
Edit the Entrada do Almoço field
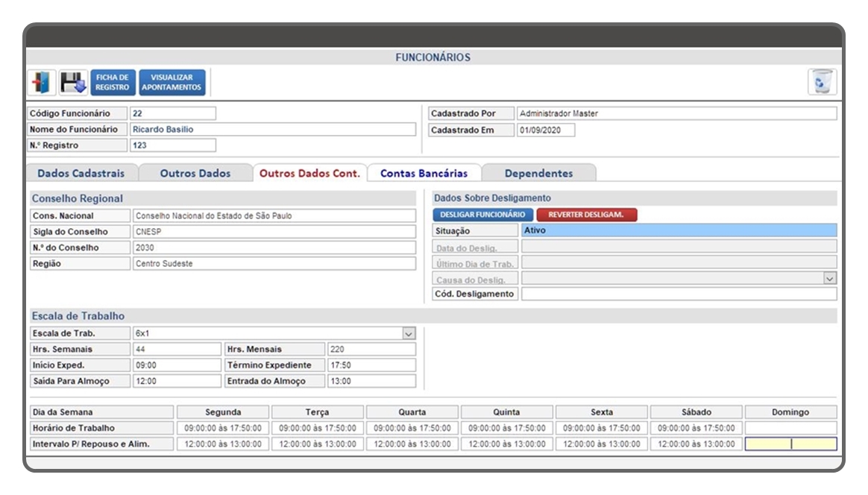point(371,382)
